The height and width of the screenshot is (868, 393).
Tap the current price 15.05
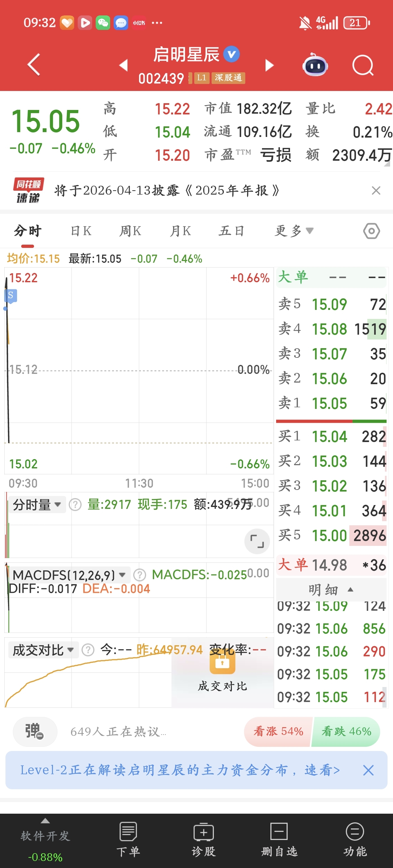46,121
